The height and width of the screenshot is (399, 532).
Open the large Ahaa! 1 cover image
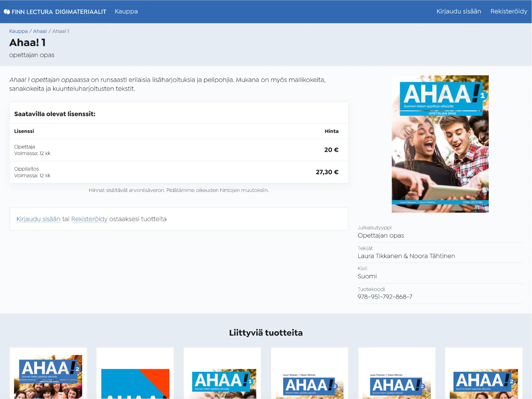pos(440,144)
